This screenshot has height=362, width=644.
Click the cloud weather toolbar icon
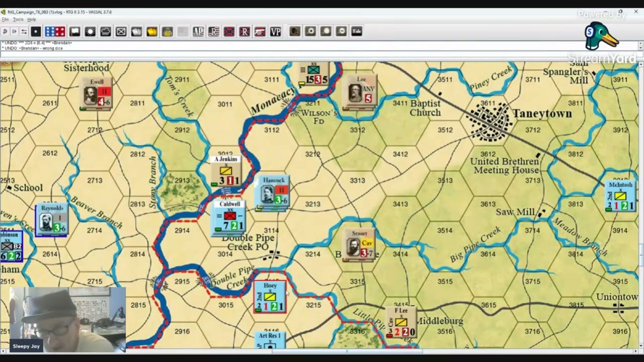pos(106,32)
